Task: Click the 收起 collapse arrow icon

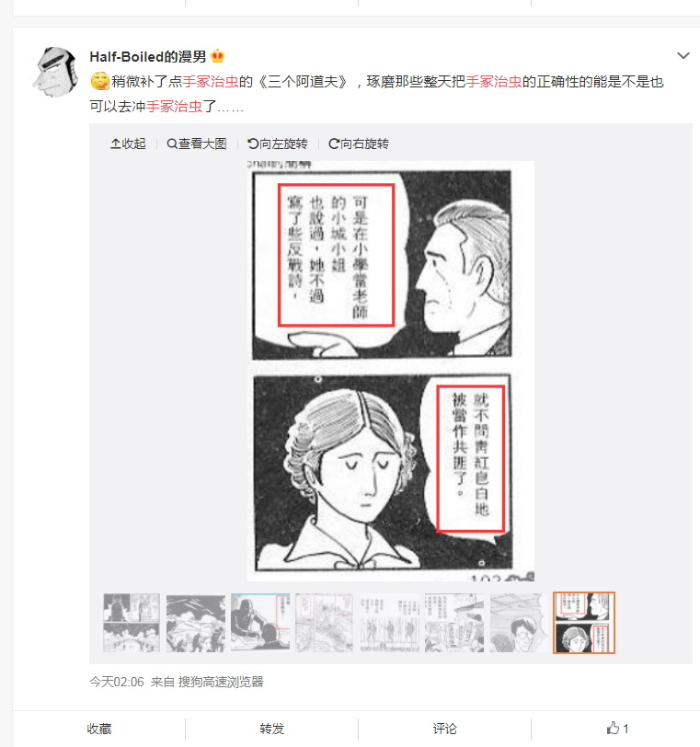Action: (x=115, y=144)
